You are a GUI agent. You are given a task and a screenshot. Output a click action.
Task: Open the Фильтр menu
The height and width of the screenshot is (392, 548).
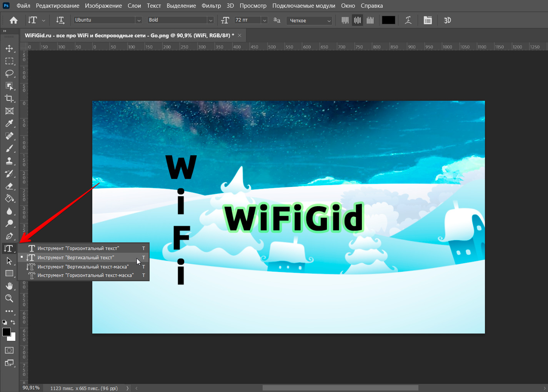211,6
